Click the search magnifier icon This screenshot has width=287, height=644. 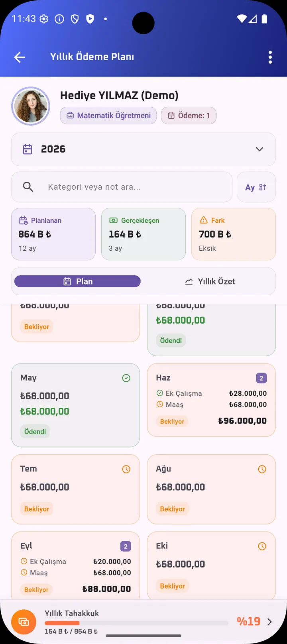28,187
